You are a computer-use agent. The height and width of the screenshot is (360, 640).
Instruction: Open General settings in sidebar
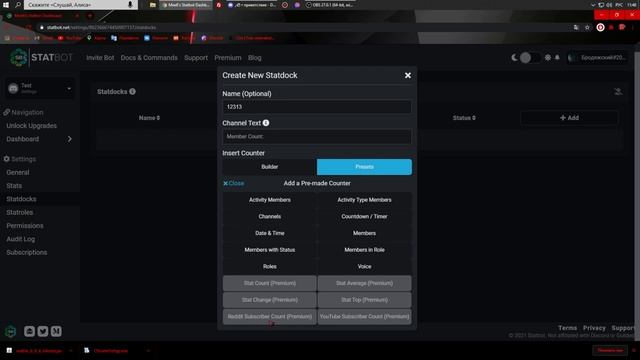point(18,173)
